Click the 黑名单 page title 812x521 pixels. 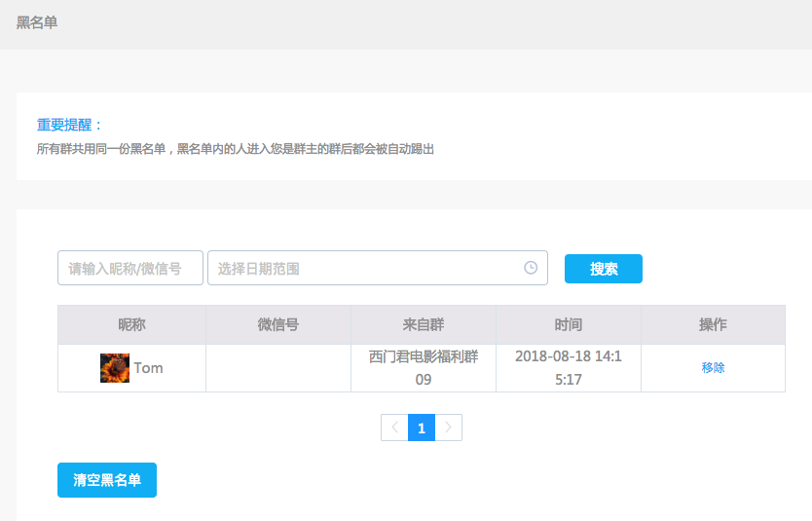37,22
